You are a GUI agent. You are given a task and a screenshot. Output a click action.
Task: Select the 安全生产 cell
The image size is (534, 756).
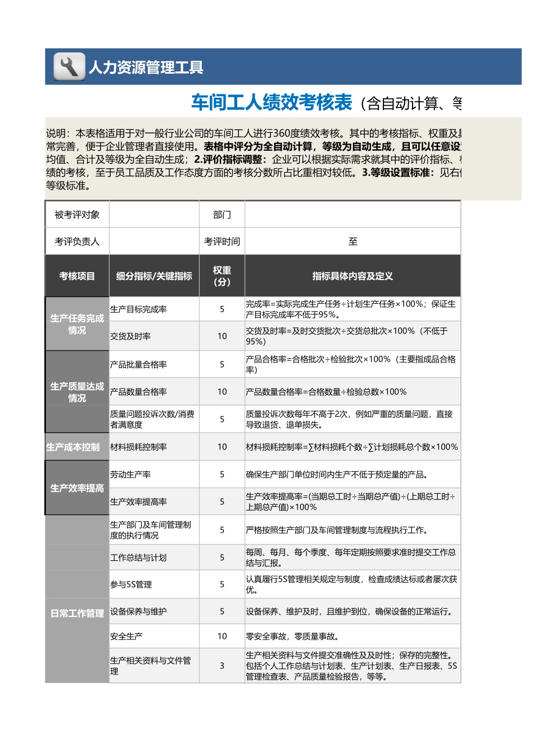pos(154,636)
